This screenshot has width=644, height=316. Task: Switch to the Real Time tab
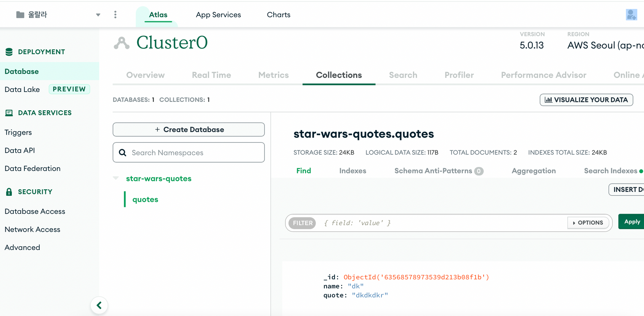click(211, 75)
